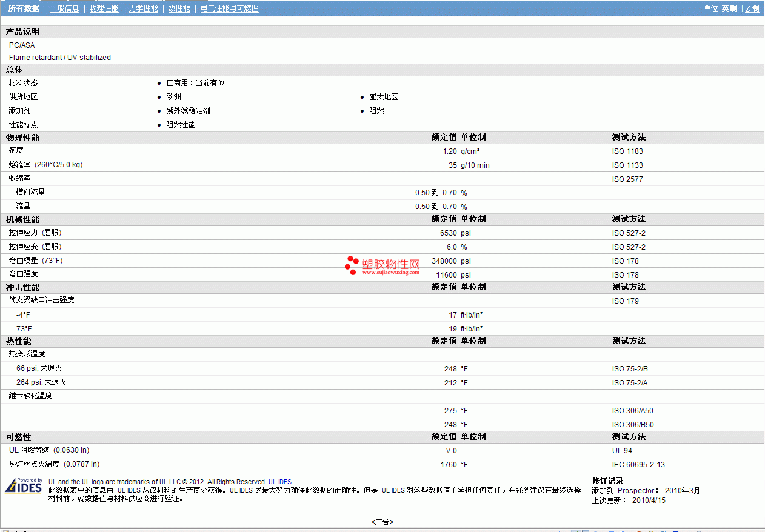Select the last updated date 2010/4/15
This screenshot has width=765, height=532.
tap(649, 500)
